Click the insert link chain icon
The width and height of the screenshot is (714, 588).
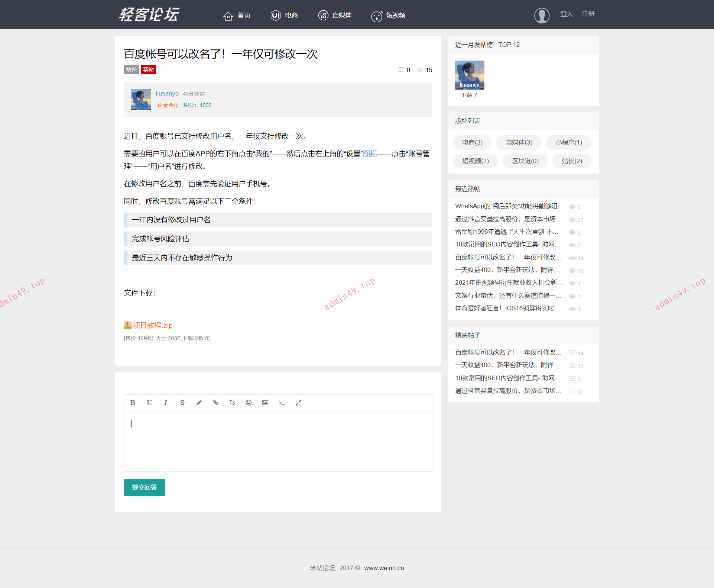pyautogui.click(x=215, y=403)
